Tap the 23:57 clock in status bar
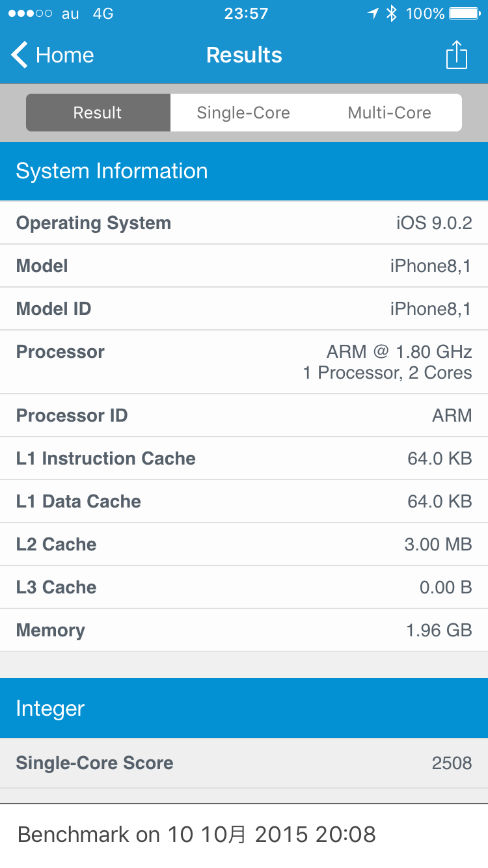Image resolution: width=488 pixels, height=868 pixels. click(246, 14)
